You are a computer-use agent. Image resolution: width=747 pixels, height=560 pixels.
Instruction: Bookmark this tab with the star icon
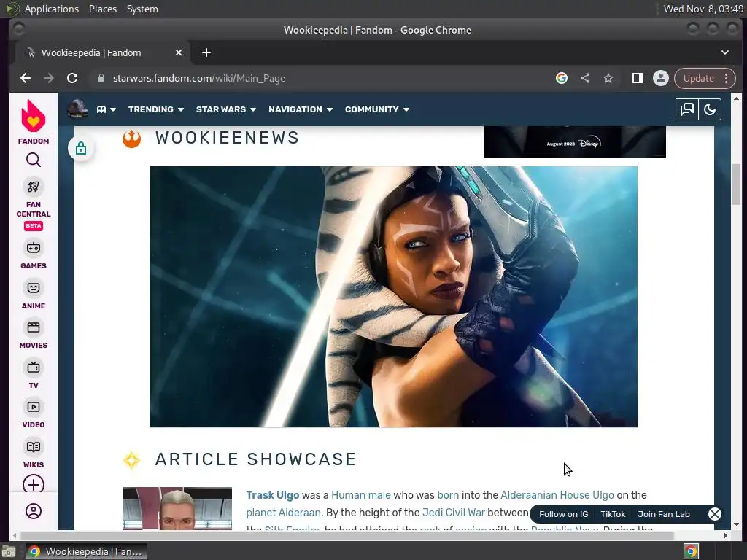[x=608, y=78]
